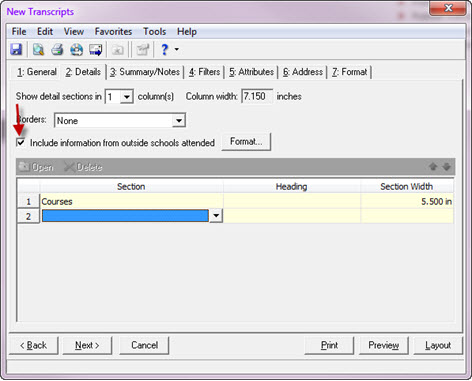Click the greyed properties icon in toolbar

coord(142,50)
